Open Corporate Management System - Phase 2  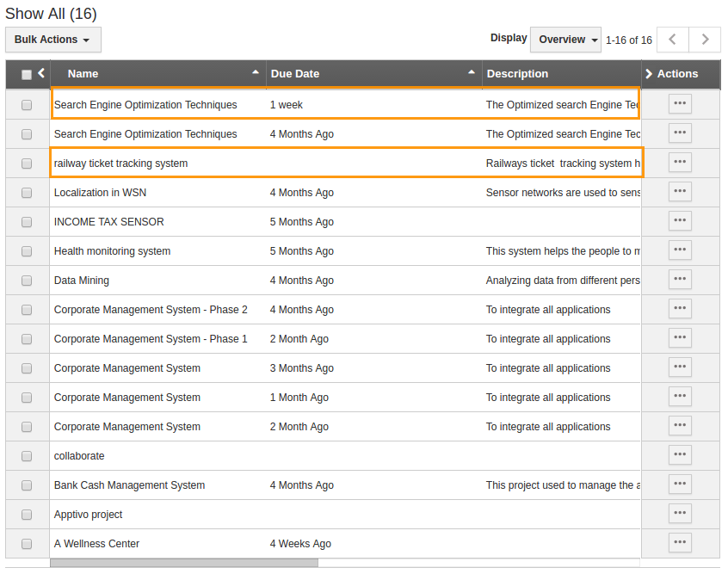pyautogui.click(x=151, y=310)
